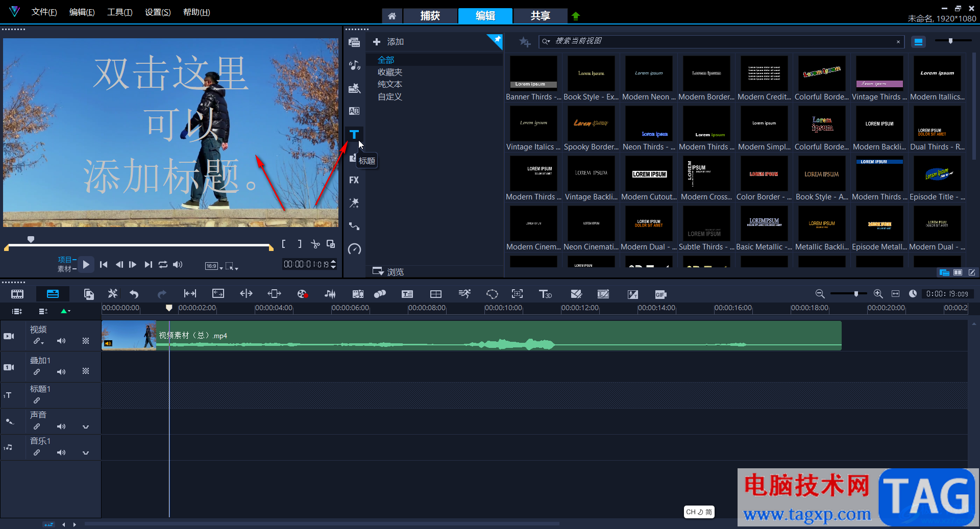Step to next frame
This screenshot has height=529, width=980.
pos(133,264)
